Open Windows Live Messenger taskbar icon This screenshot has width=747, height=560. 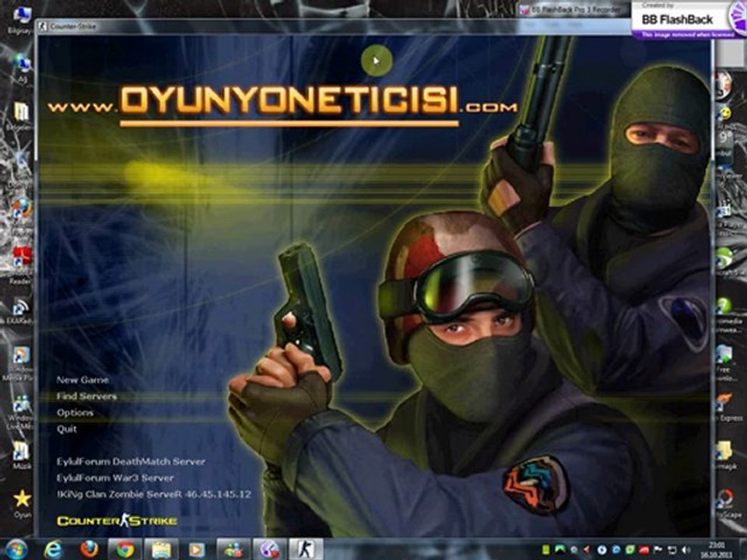point(233,550)
